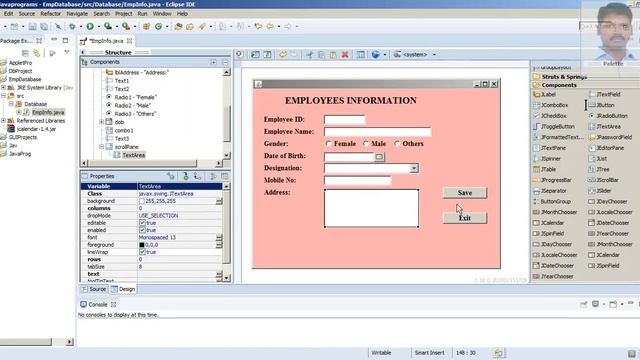Collapse the scrollPane node in Components tree

[x=101, y=147]
